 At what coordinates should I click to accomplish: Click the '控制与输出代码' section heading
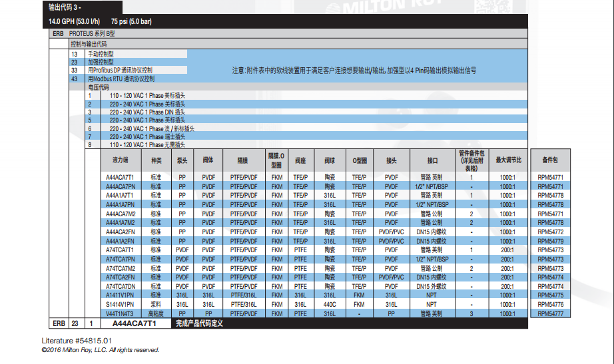[x=89, y=44]
